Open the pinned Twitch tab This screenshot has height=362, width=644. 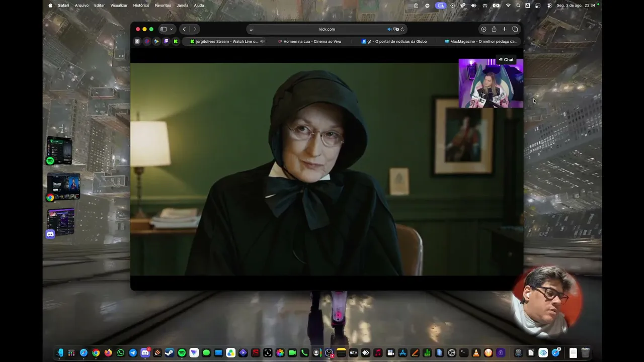click(x=166, y=42)
